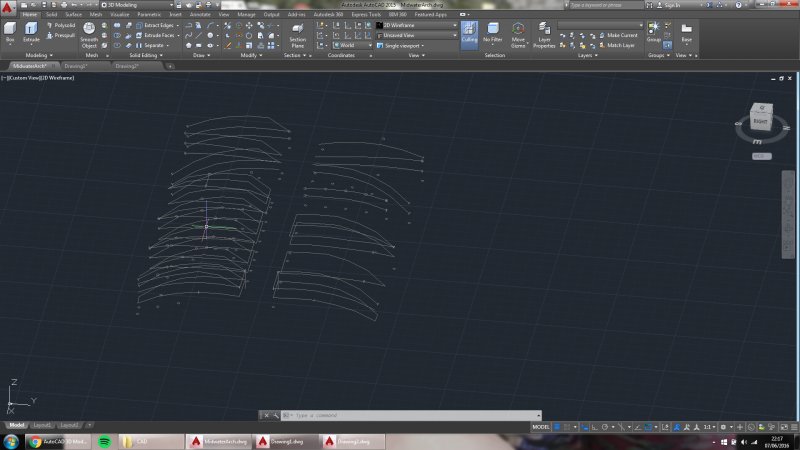Expand the 2D Wireframe visual style dropdown

point(418,25)
